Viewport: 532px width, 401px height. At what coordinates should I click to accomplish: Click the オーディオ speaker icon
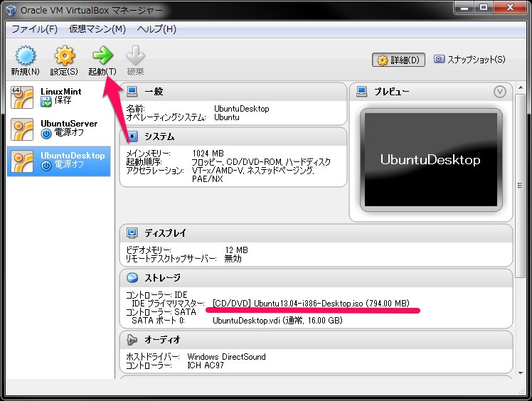click(132, 340)
